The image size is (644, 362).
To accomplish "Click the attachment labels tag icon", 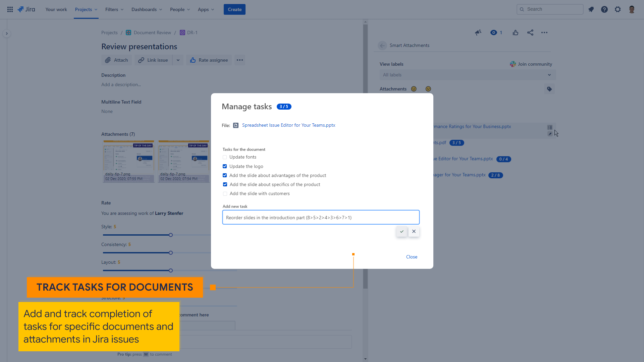I will coord(549,89).
